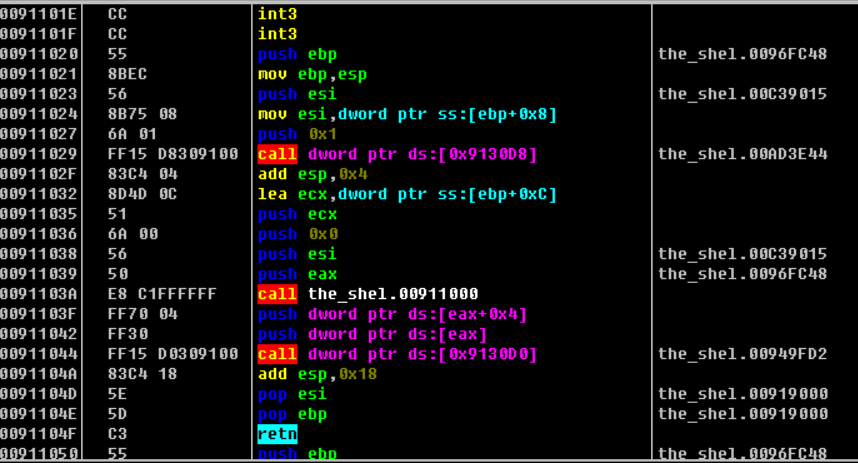
Task: Select hex byte 8BEC
Action: point(127,74)
